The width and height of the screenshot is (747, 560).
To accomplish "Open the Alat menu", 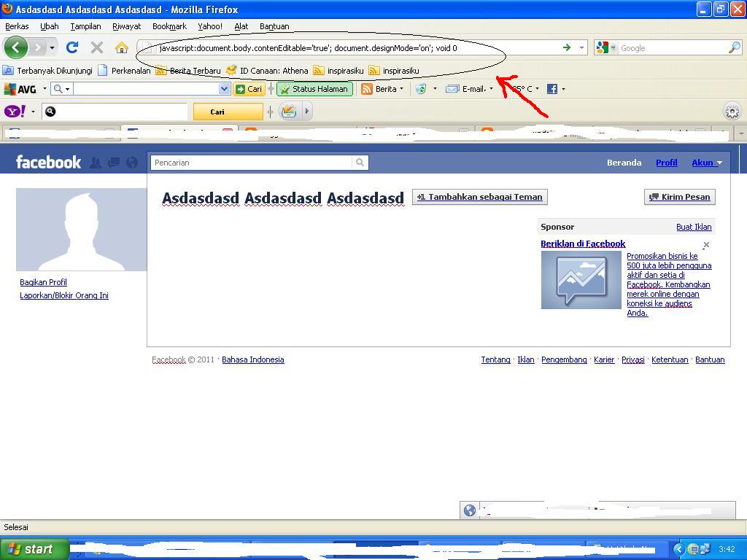I will 241,26.
